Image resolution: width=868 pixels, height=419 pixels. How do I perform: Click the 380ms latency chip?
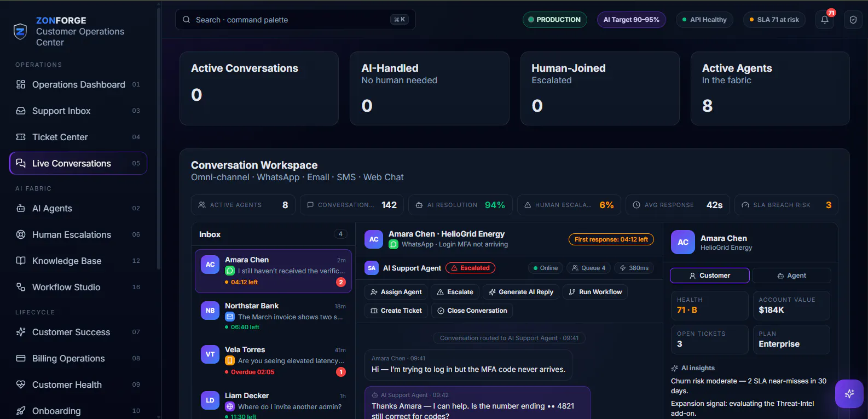pyautogui.click(x=634, y=268)
